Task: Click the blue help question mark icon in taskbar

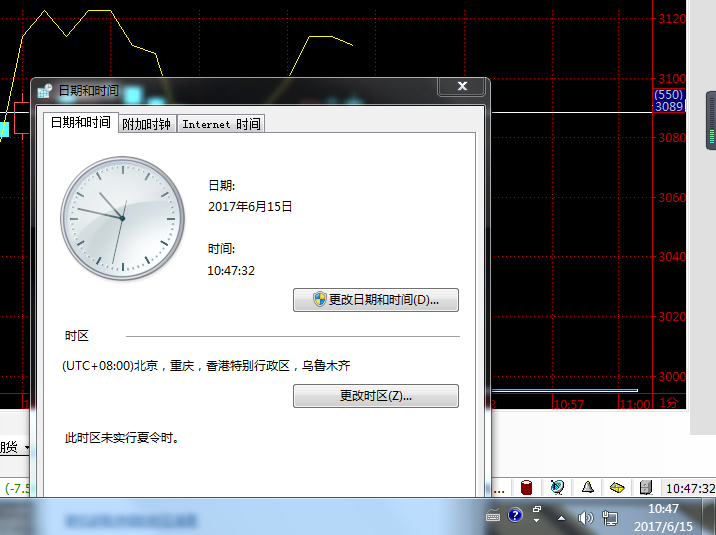Action: tap(515, 515)
